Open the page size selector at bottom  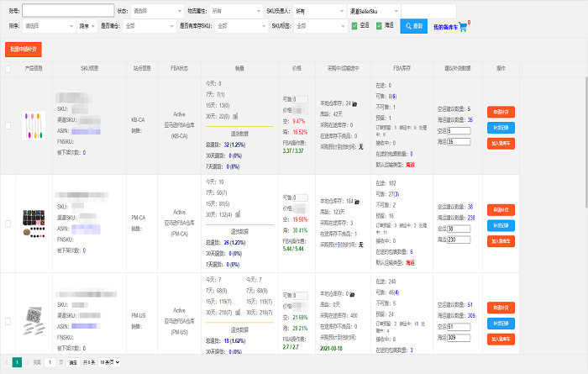pos(109,362)
